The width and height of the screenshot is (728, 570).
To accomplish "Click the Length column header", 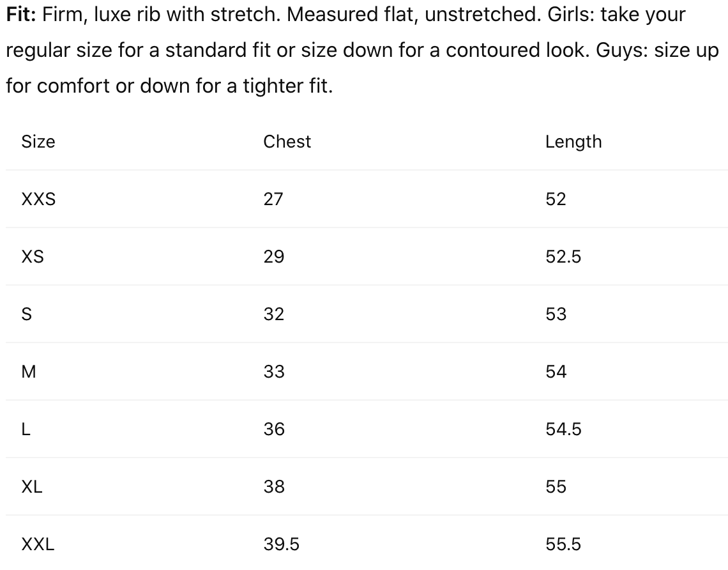I will pos(573,142).
